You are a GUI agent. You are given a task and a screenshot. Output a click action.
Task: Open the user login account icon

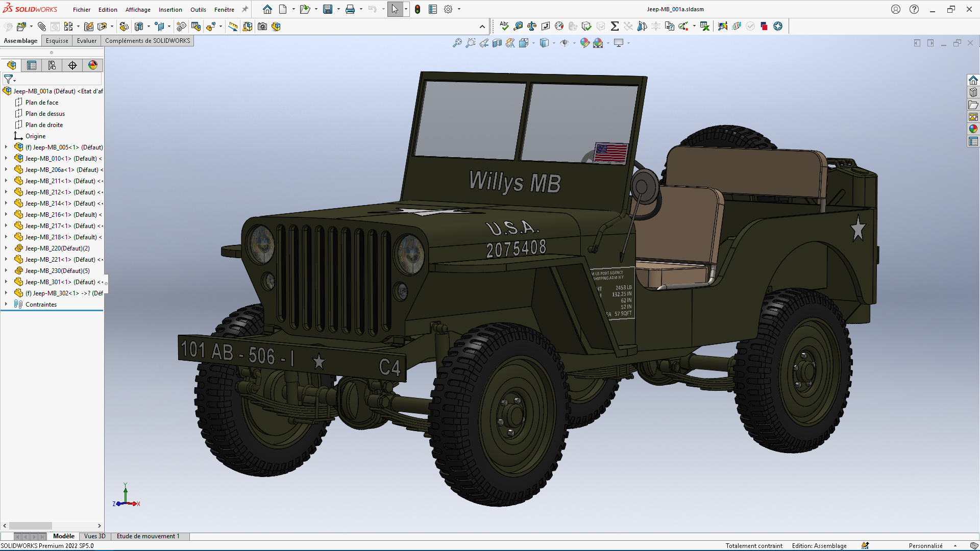pos(896,9)
